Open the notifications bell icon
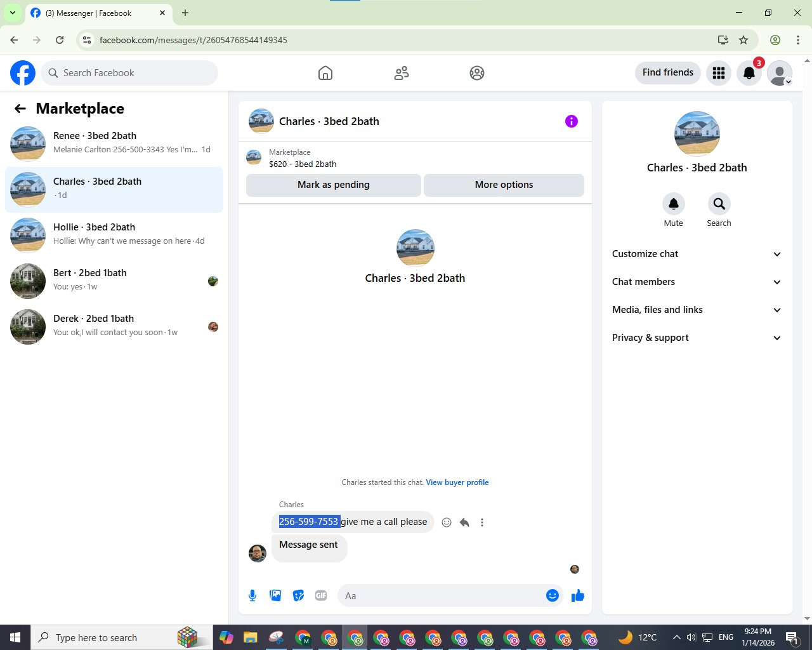 [749, 73]
